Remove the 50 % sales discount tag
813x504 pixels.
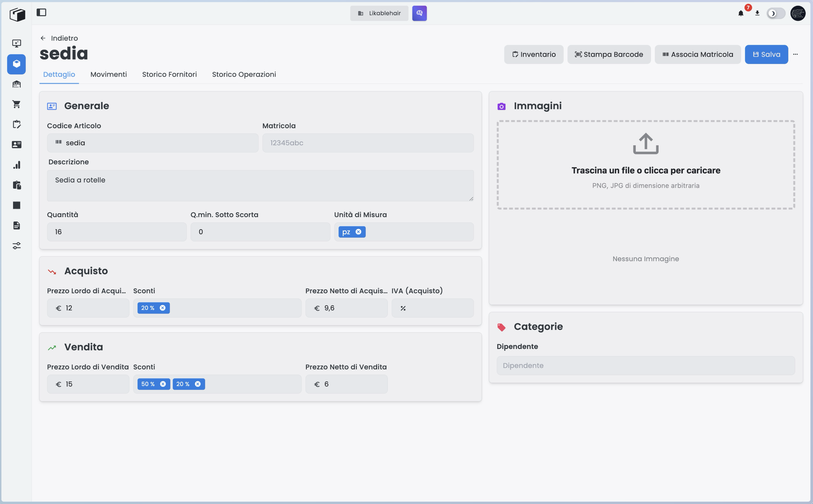click(163, 384)
